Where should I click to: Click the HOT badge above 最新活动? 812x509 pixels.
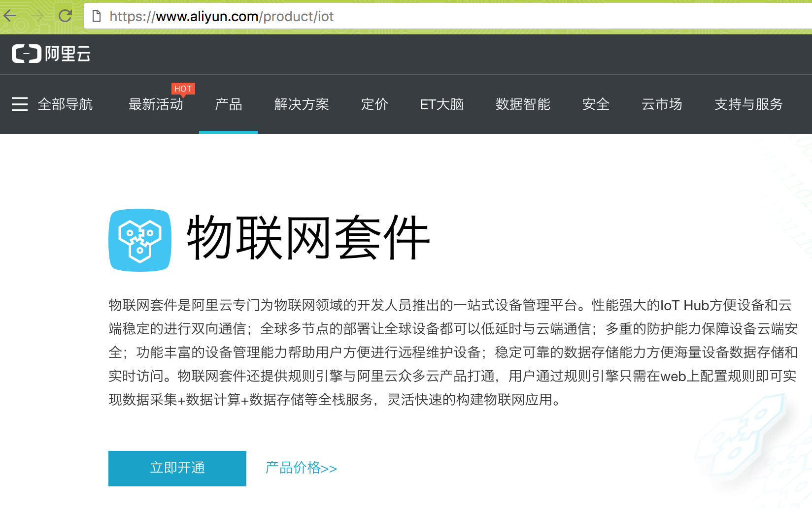click(183, 89)
